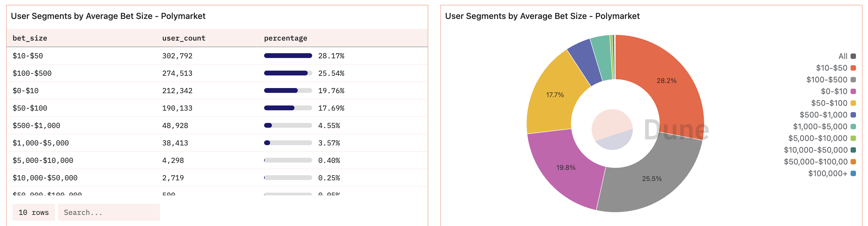Toggle the $500-$1,000 legend entry
Viewport: 868px width, 226px height.
pyautogui.click(x=827, y=115)
